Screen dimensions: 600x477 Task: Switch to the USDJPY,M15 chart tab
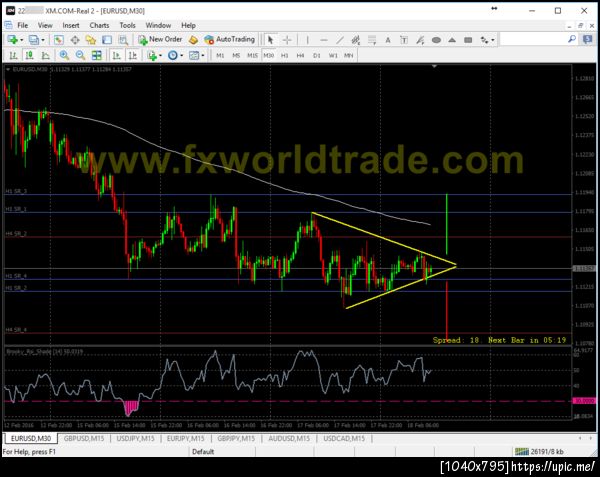(135, 438)
